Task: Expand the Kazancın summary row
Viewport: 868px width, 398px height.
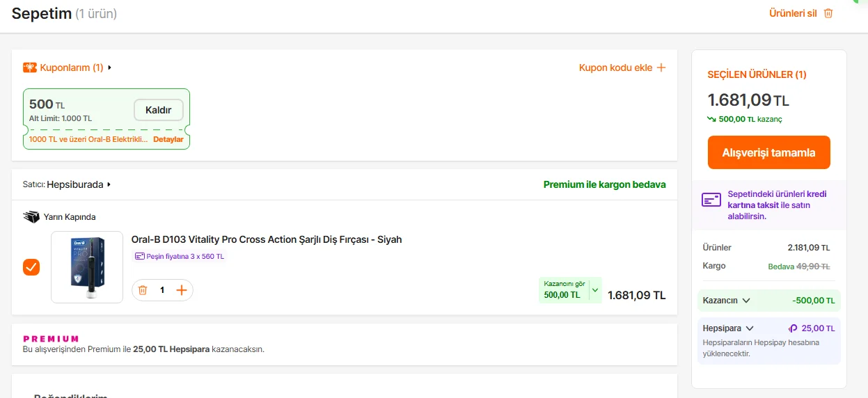Action: pos(746,301)
